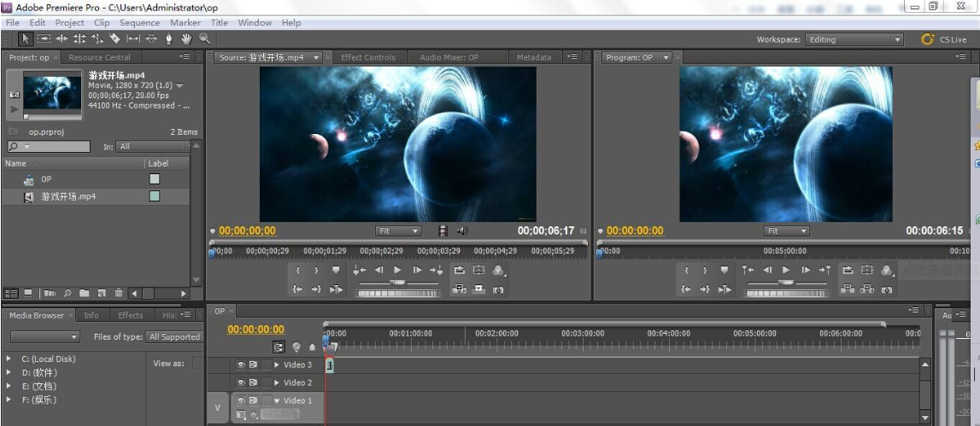This screenshot has width=980, height=426.
Task: Click the Source timecode 00;00;00;00
Action: click(x=248, y=231)
